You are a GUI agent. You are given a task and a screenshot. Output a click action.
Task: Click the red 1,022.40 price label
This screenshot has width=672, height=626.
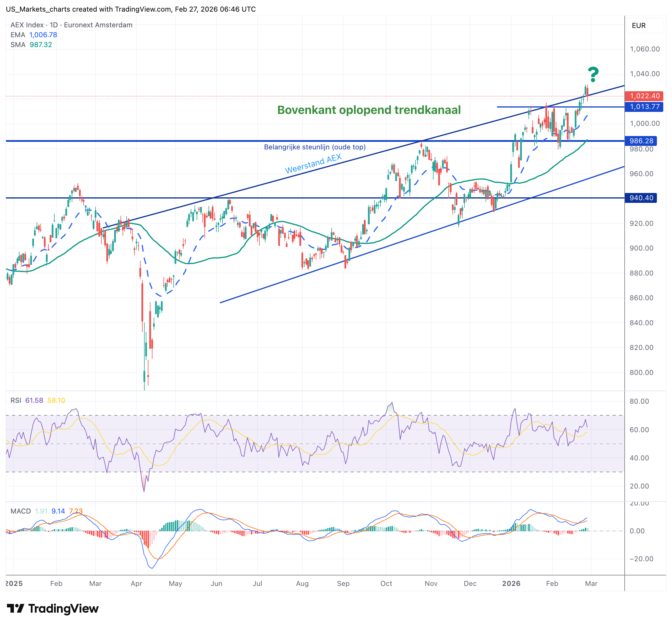[x=644, y=96]
